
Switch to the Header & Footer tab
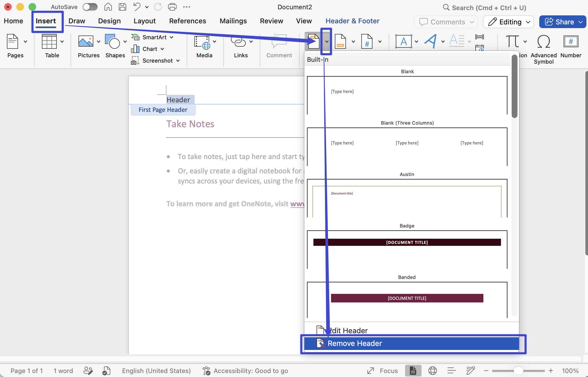(353, 21)
